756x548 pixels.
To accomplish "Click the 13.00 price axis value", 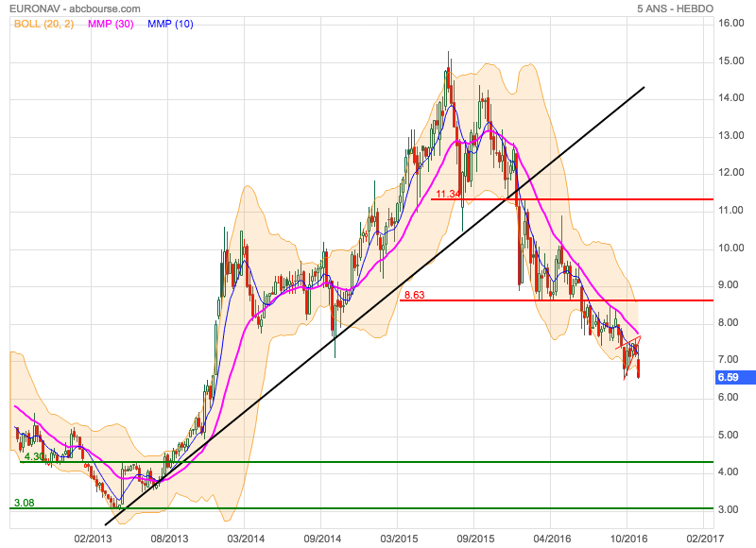I will [x=730, y=135].
